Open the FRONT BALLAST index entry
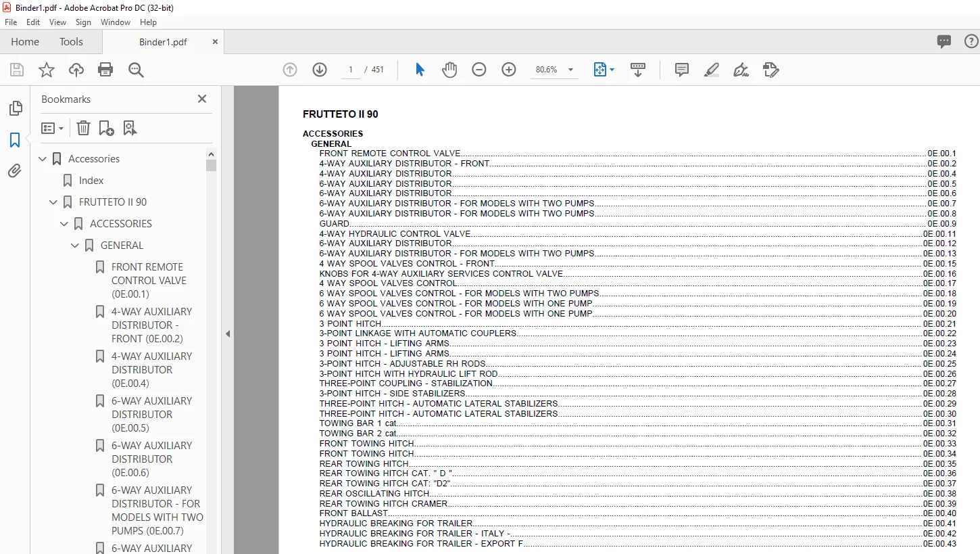980x554 pixels. pyautogui.click(x=353, y=513)
